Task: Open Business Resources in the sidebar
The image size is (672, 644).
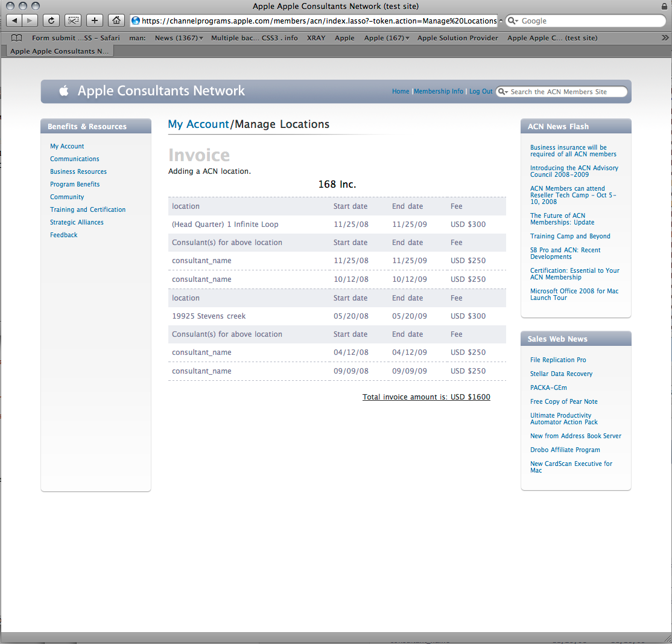Action: (78, 171)
